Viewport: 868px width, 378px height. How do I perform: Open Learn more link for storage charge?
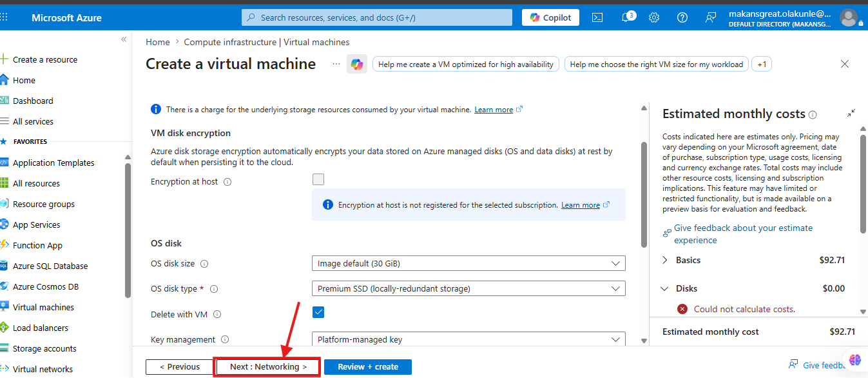494,110
